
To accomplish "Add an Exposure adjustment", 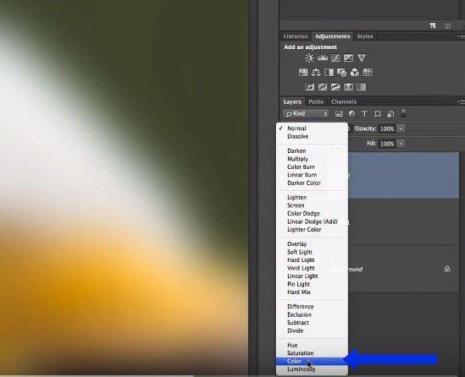I will tap(348, 58).
